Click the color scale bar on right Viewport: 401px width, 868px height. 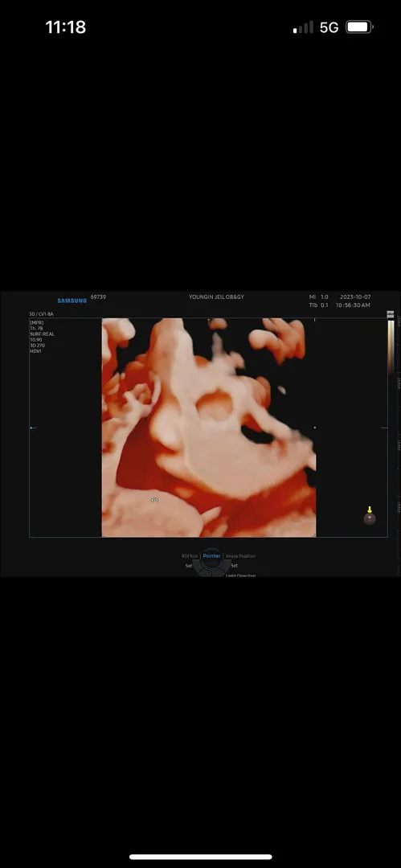(x=391, y=346)
